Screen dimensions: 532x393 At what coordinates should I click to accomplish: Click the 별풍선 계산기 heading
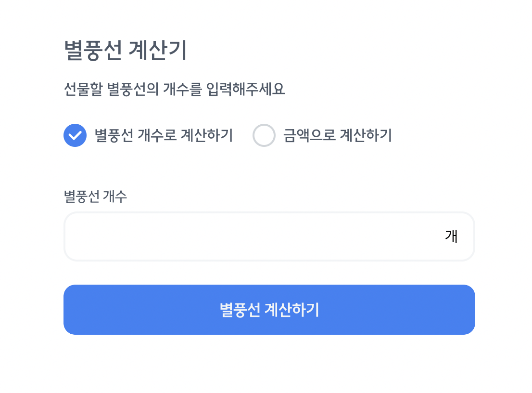(x=125, y=50)
